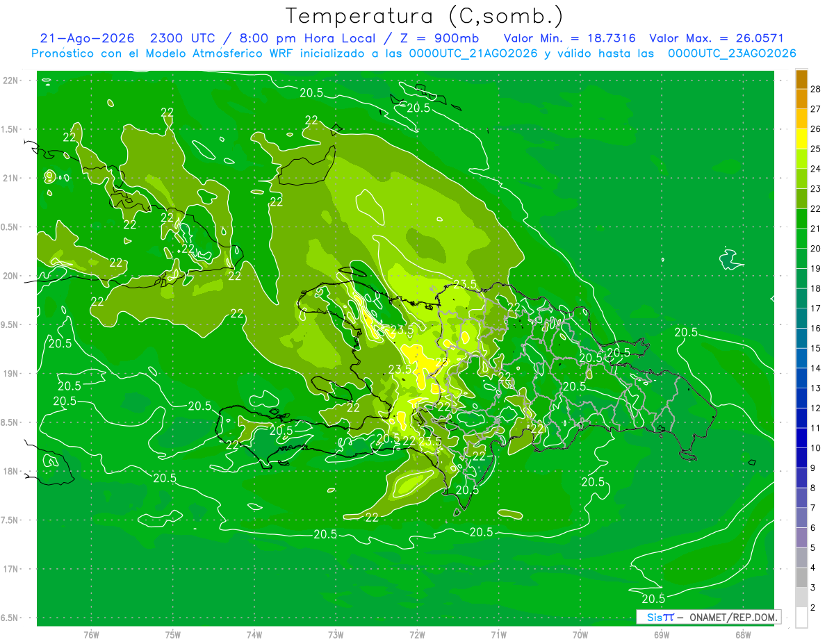The height and width of the screenshot is (644, 834).
Task: Click the longitude axis label "71W"
Action: point(498,635)
